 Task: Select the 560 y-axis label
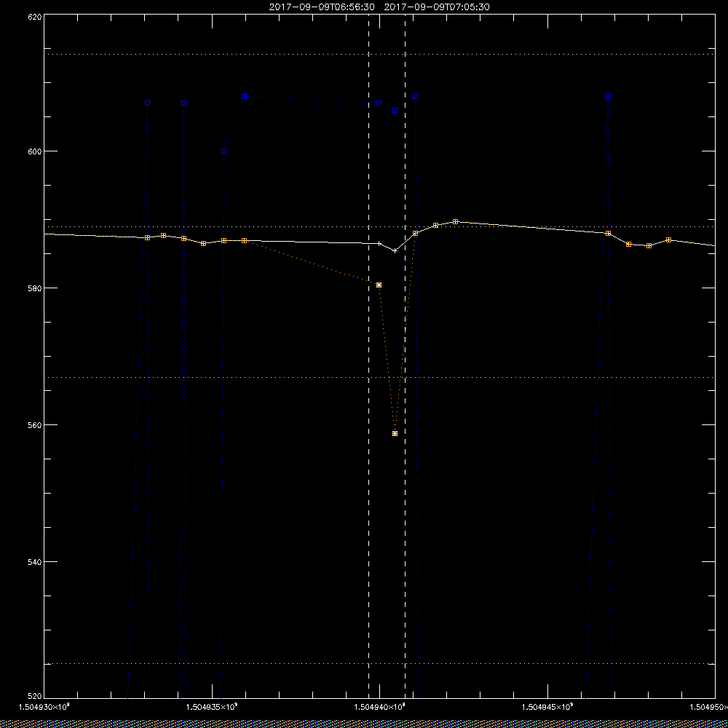coord(34,425)
